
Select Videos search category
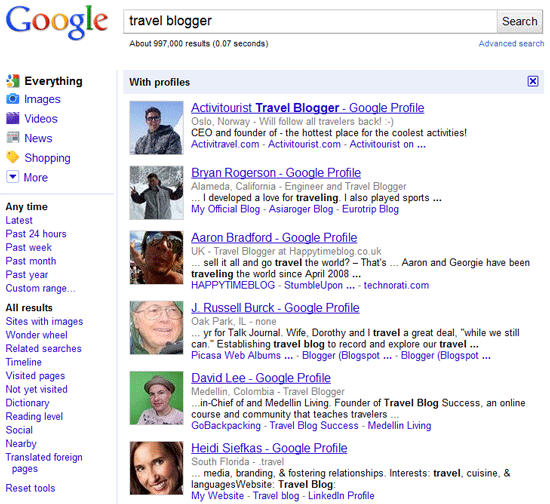pyautogui.click(x=41, y=119)
